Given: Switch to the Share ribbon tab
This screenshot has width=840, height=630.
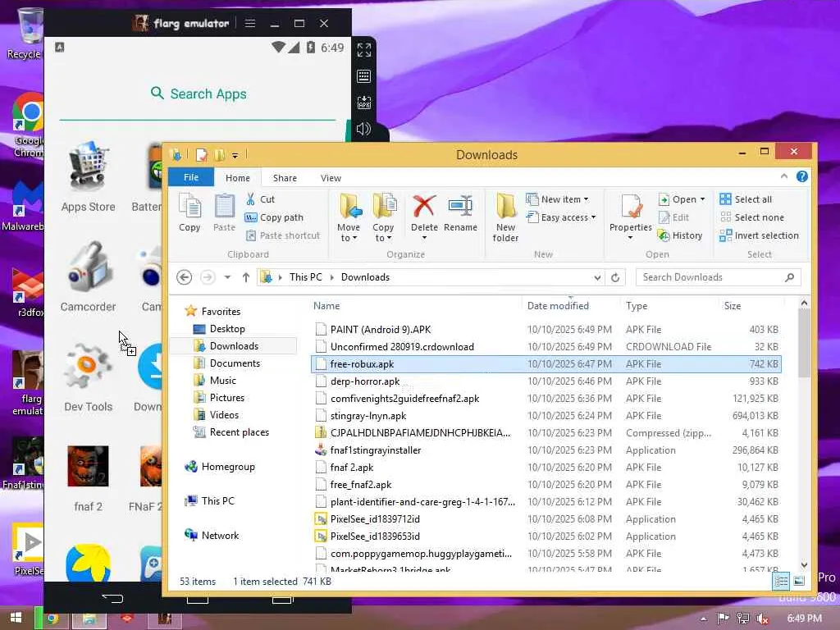Looking at the screenshot, I should [285, 178].
